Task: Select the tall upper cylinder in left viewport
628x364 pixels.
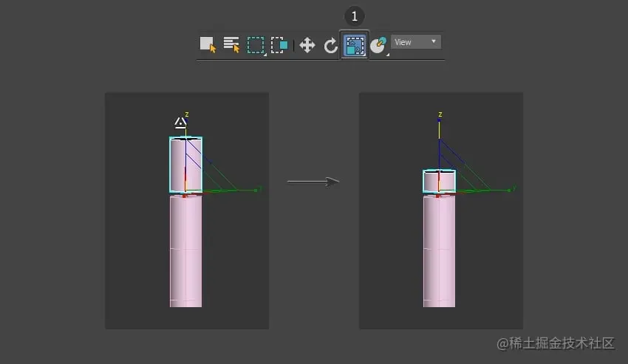Action: point(185,165)
